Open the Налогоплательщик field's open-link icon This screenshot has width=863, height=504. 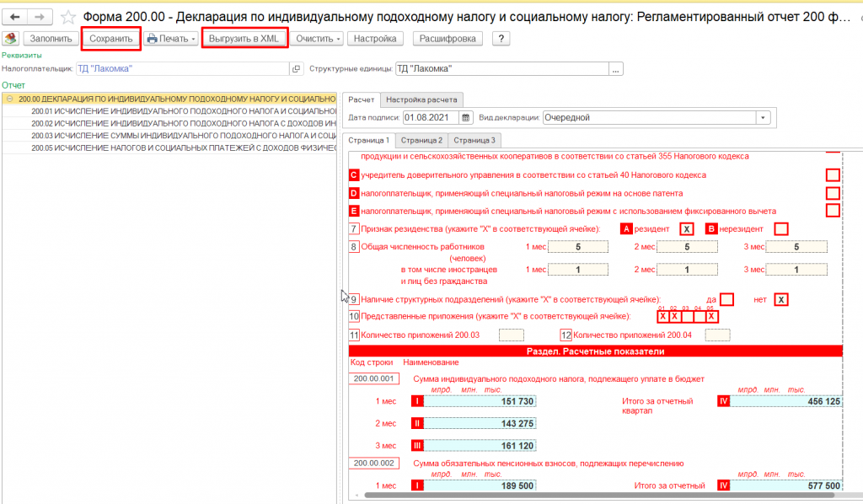tap(296, 69)
